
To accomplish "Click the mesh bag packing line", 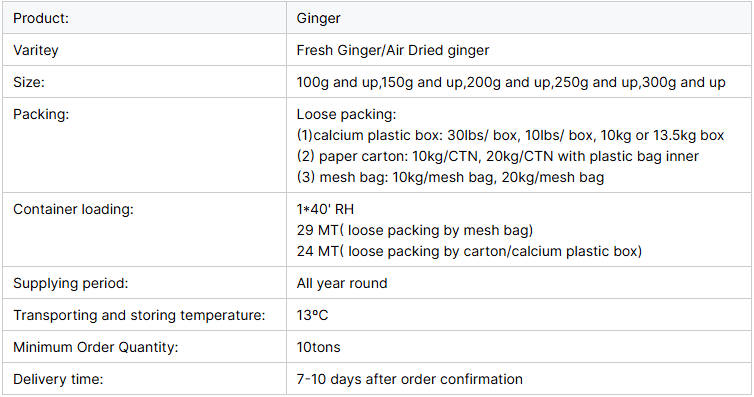I will coord(450,177).
